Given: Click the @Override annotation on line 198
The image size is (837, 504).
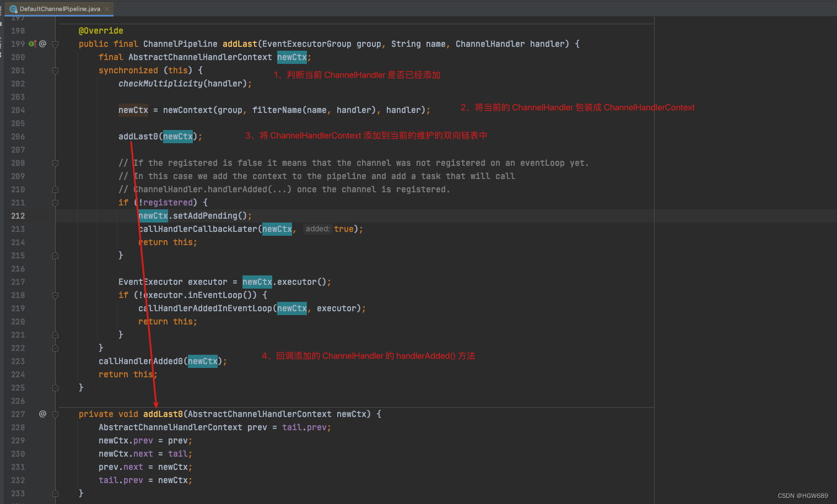Looking at the screenshot, I should [101, 31].
